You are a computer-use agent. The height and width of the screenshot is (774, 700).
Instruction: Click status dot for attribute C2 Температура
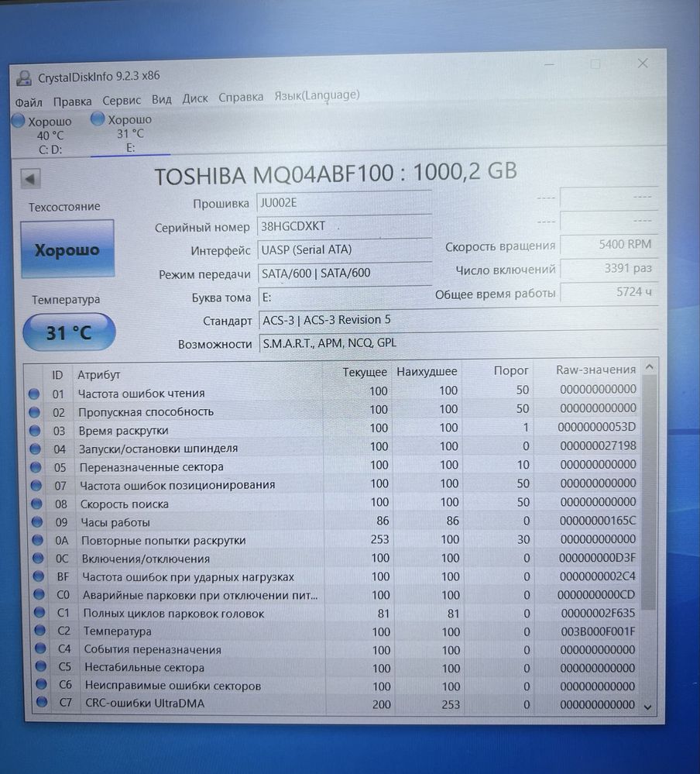pyautogui.click(x=39, y=631)
